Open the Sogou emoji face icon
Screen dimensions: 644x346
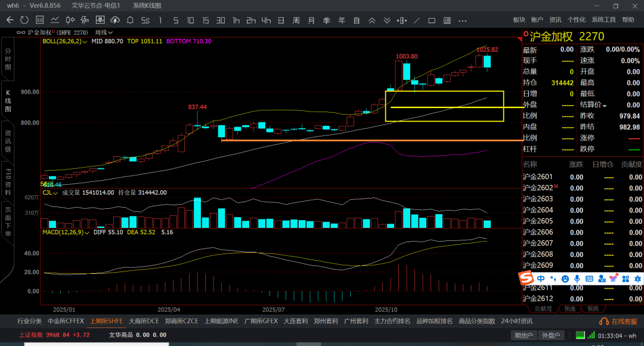(x=565, y=279)
